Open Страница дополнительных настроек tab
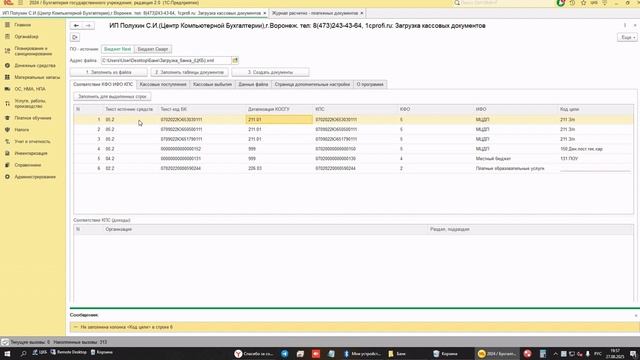 point(312,84)
